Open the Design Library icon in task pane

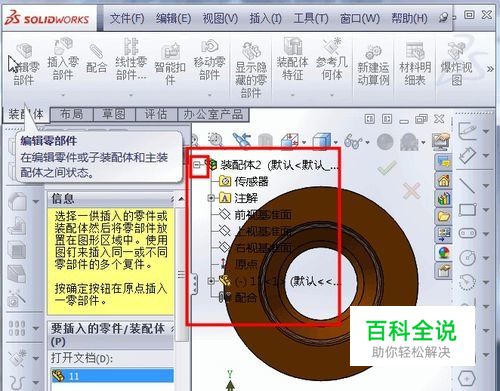point(444,199)
